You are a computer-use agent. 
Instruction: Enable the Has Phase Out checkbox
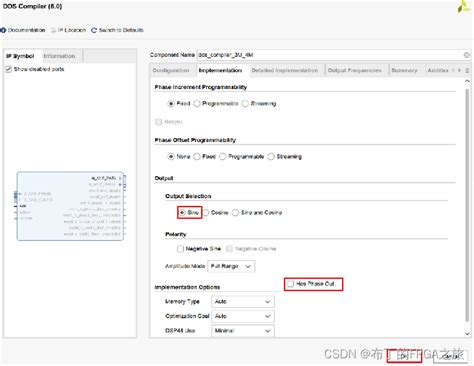pos(291,284)
